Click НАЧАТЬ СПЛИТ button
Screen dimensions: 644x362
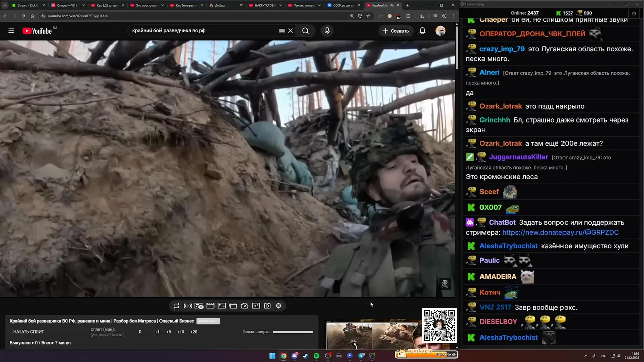[x=29, y=332]
